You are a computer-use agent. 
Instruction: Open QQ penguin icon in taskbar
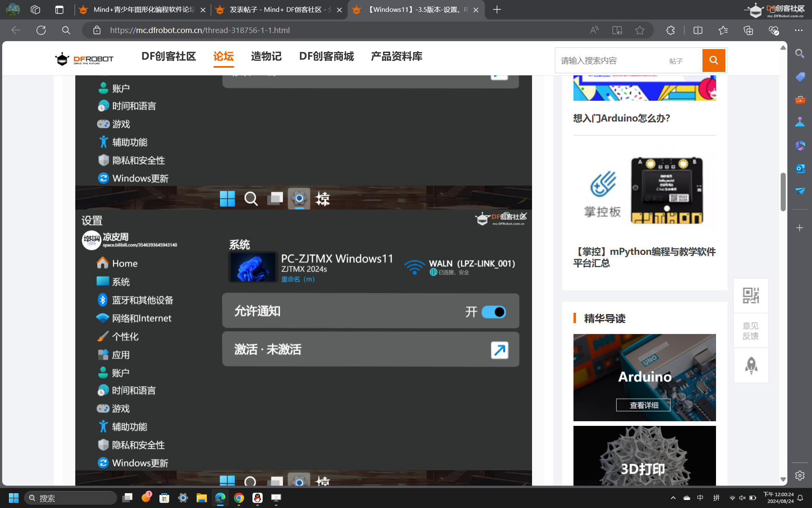click(258, 498)
